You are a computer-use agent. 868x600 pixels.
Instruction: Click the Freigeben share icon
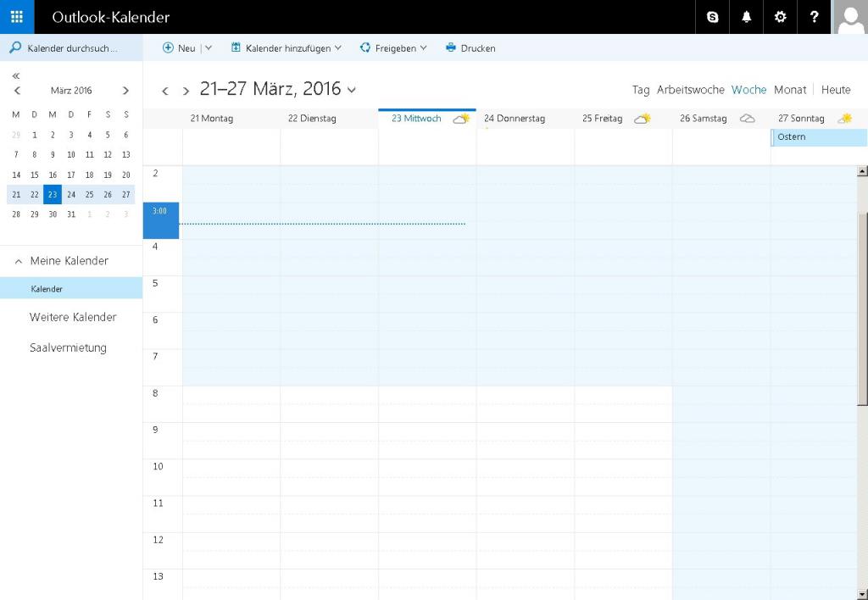(x=364, y=47)
